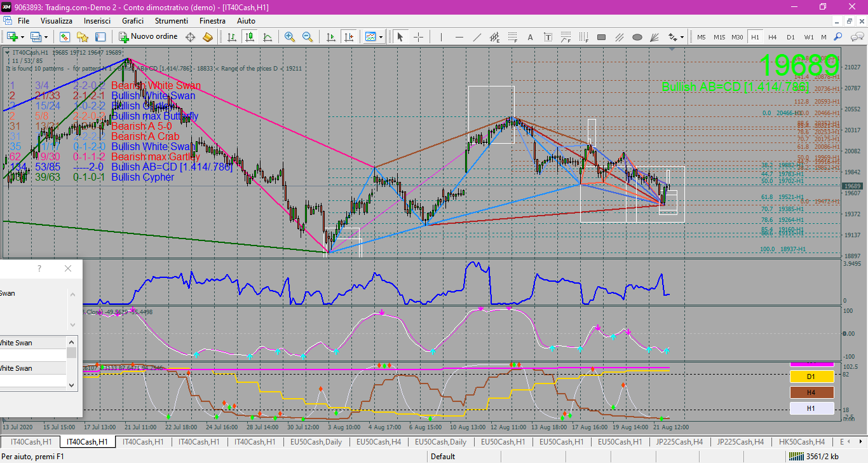The height and width of the screenshot is (463, 868).
Task: Select the crosshair tool
Action: click(x=418, y=37)
